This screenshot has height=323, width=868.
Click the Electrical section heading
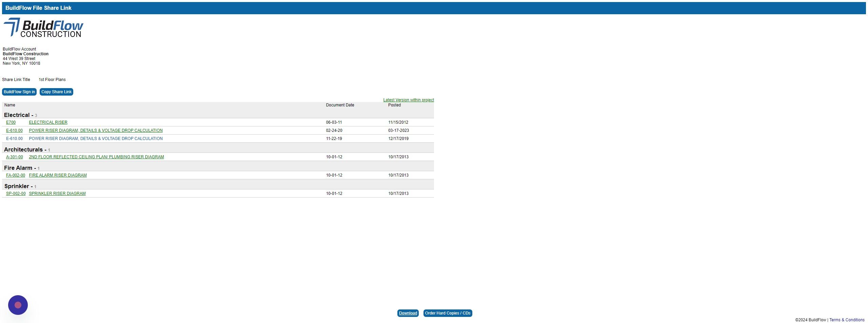(x=17, y=115)
